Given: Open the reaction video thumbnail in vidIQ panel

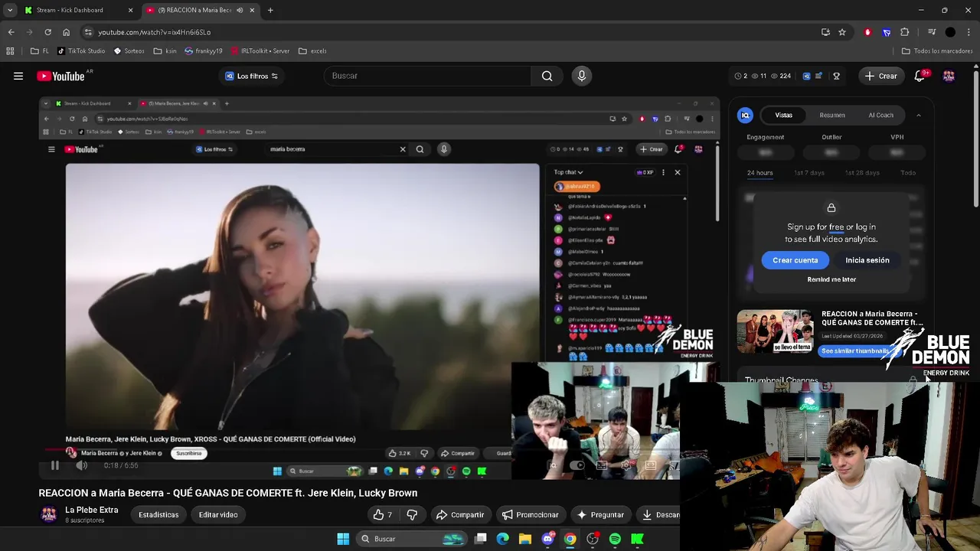Looking at the screenshot, I should [x=775, y=331].
